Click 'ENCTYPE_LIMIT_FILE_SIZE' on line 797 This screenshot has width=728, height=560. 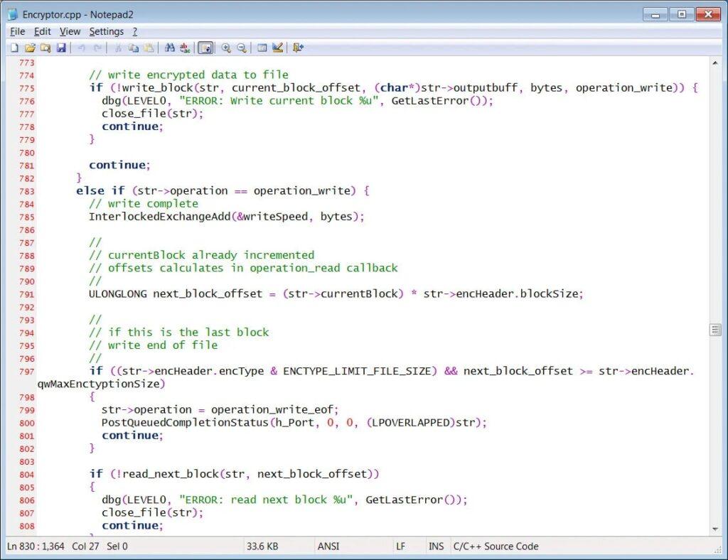(357, 371)
